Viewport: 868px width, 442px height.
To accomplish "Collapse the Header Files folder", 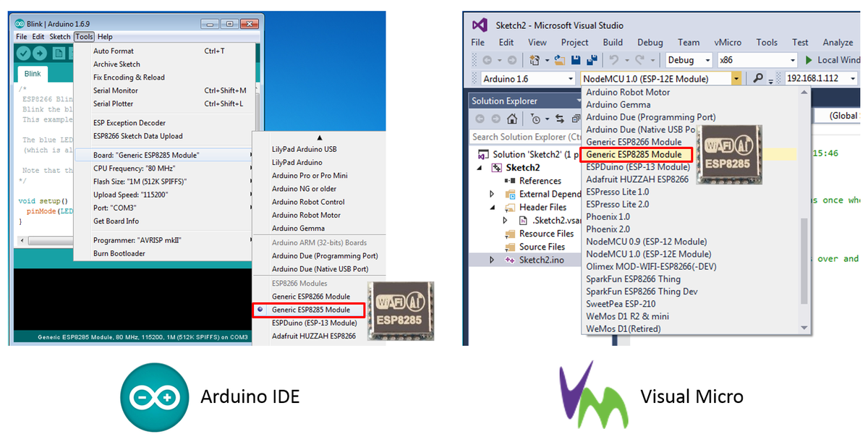I will pos(492,207).
